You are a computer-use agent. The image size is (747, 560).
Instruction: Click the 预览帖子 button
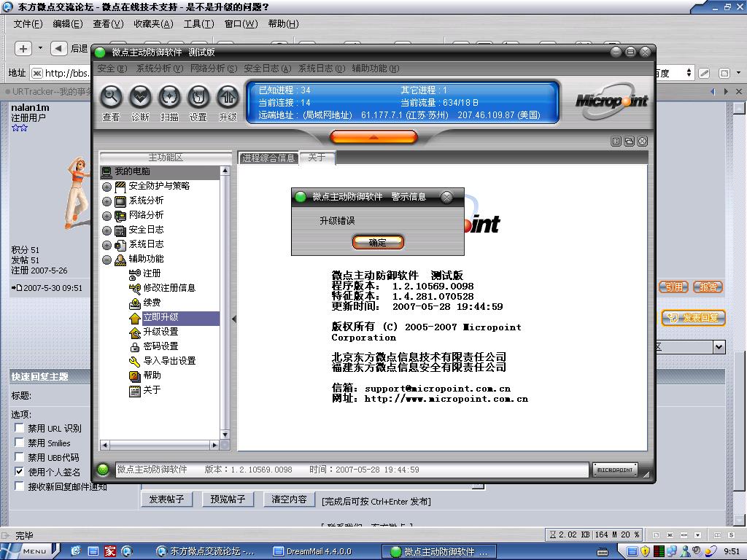click(x=228, y=499)
